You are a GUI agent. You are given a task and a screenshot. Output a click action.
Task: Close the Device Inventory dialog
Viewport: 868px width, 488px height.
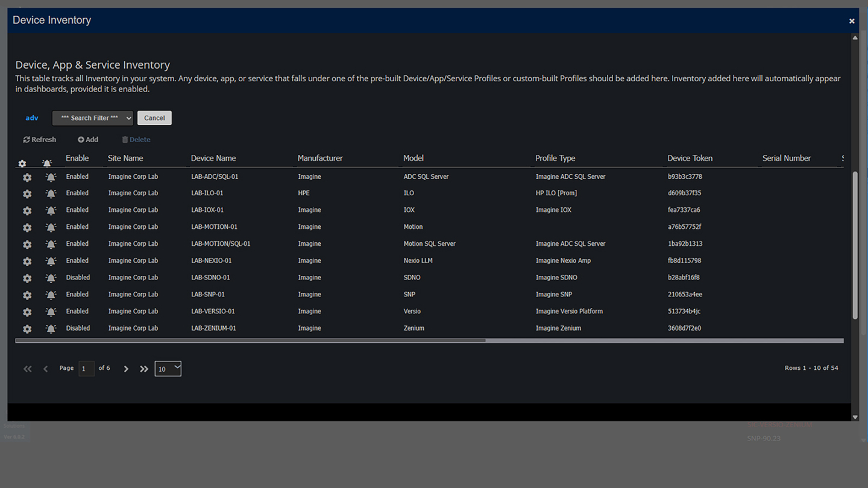click(x=852, y=21)
